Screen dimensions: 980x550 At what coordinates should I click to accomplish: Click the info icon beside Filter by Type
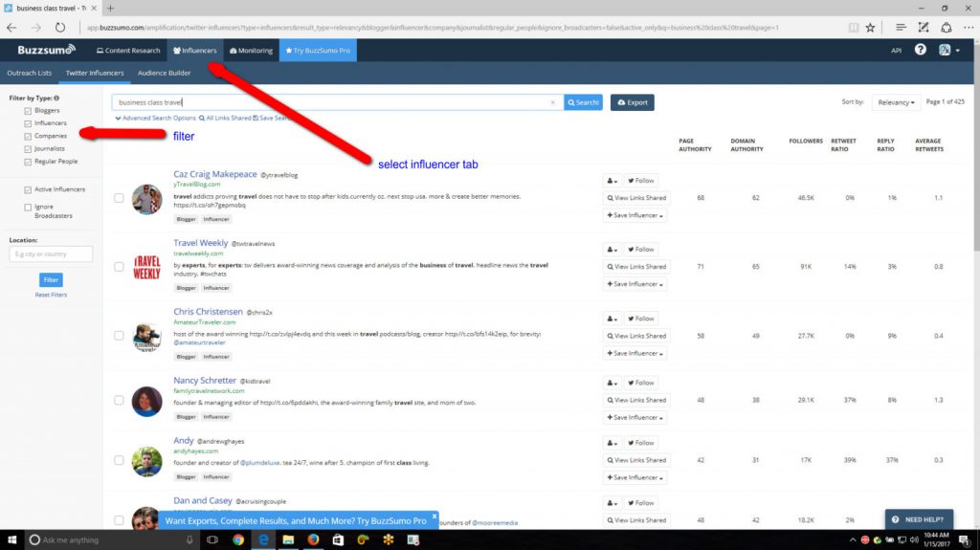[x=56, y=99]
